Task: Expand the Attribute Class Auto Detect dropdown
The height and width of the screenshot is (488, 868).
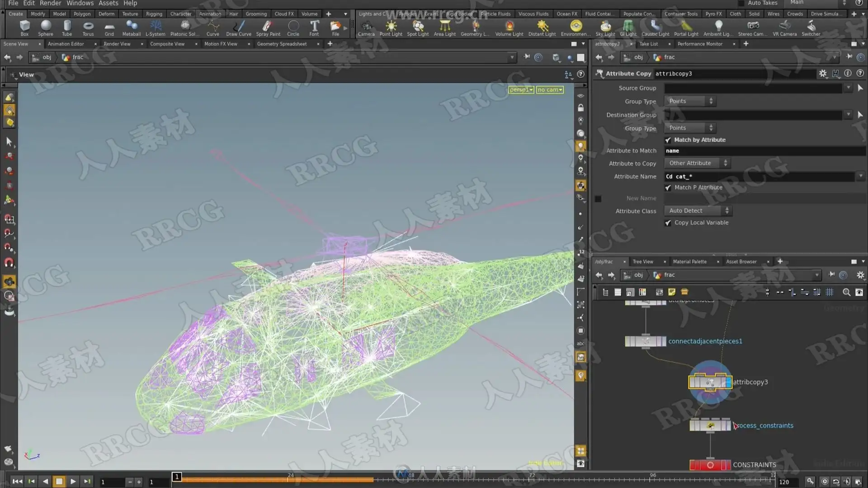Action: click(698, 211)
